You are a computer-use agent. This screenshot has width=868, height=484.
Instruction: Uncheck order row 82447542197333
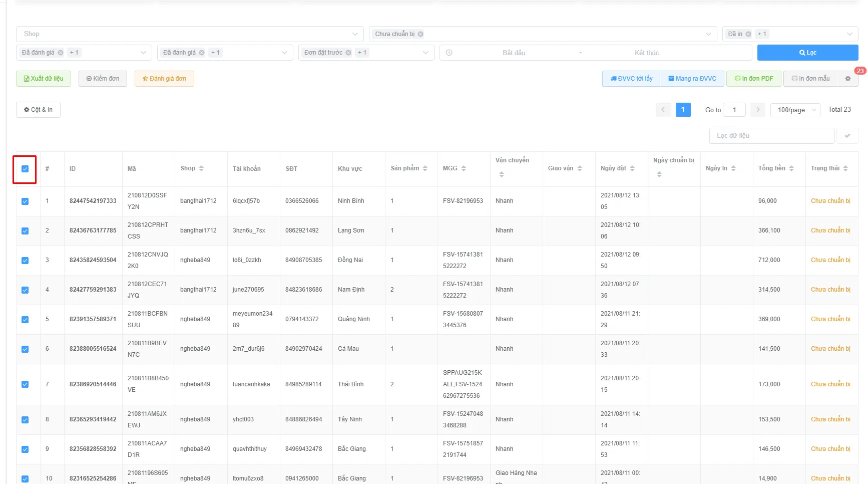[x=25, y=201]
